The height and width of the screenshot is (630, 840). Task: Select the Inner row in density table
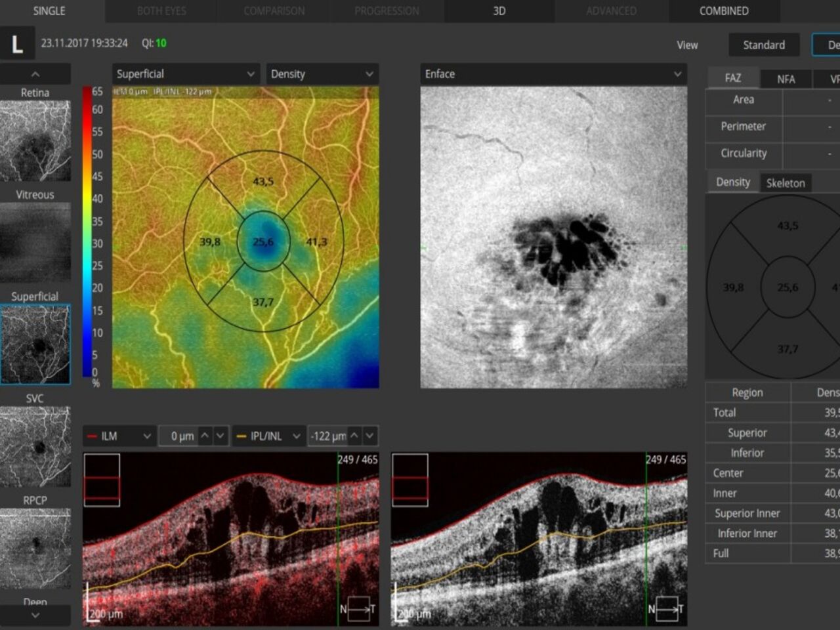[772, 493]
